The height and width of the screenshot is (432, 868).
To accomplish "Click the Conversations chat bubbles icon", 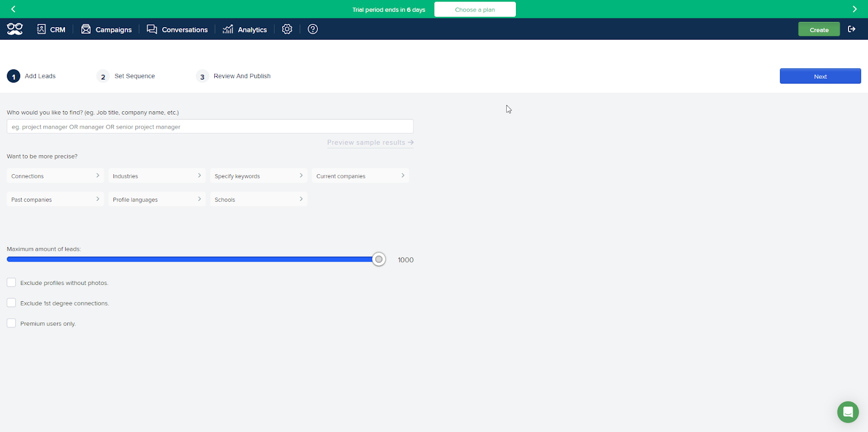I will point(152,29).
